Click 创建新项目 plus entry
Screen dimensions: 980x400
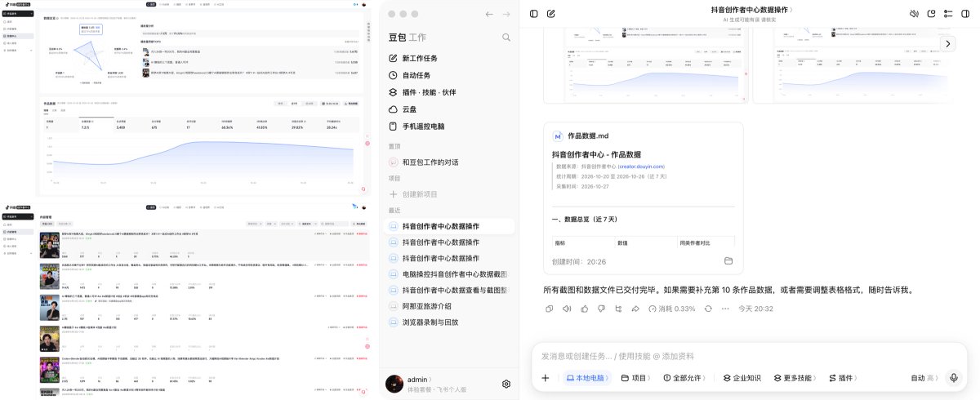tap(449, 194)
